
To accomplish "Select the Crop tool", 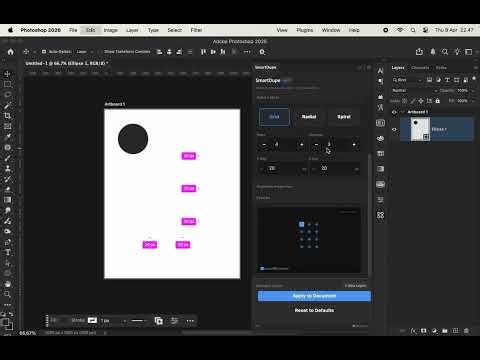I will coord(7,116).
